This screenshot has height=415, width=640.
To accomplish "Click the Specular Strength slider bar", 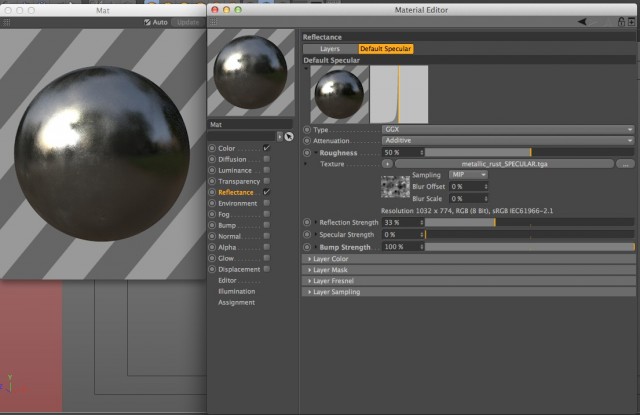I will [530, 235].
